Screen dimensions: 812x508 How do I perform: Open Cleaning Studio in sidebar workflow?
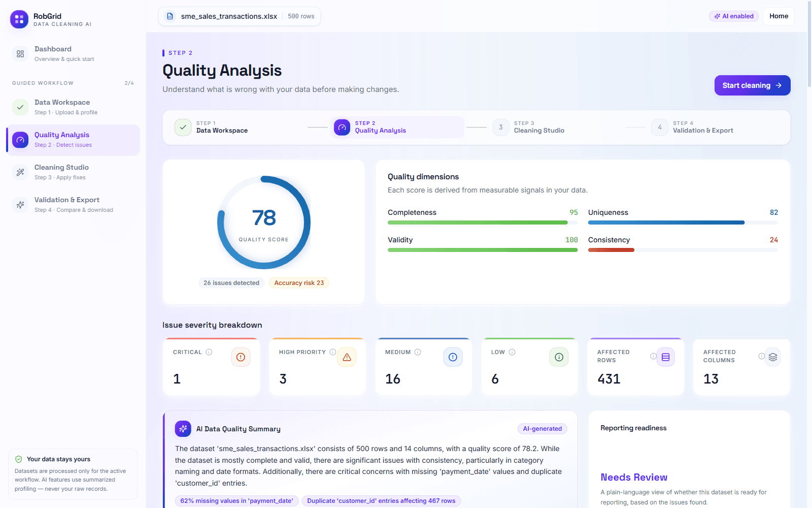(x=73, y=172)
